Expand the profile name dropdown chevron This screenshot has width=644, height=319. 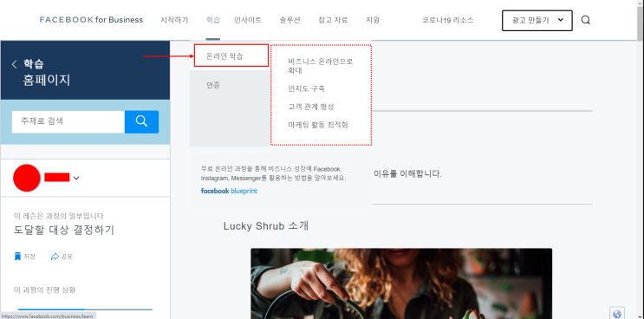[x=76, y=178]
